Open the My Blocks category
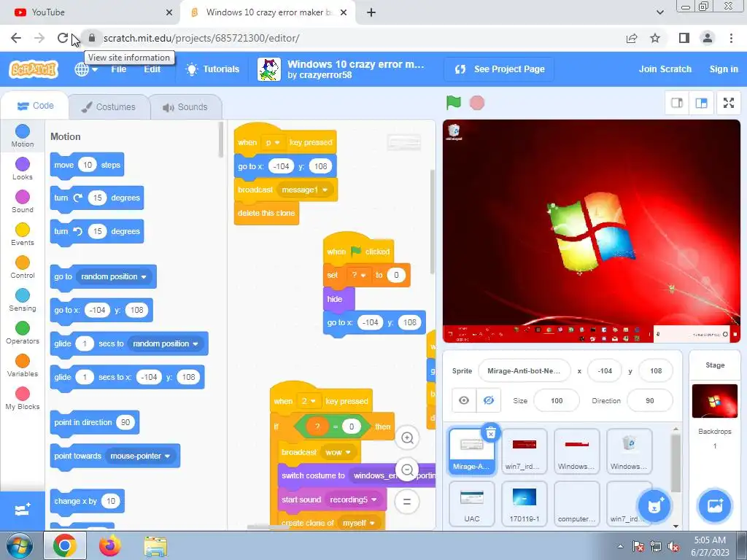Viewport: 747px width, 560px height. (23, 399)
